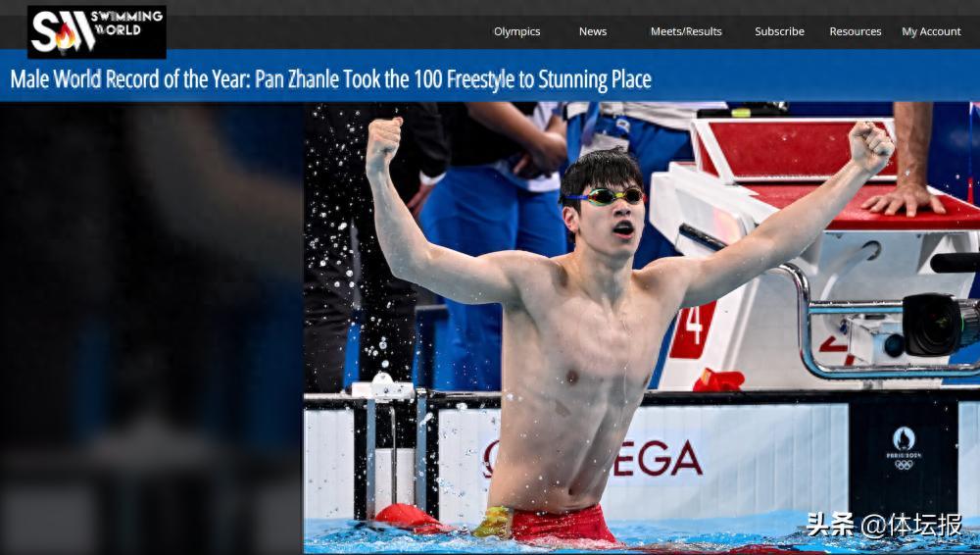Click the 头条 watermark text
The width and height of the screenshot is (980, 555).
click(x=830, y=525)
